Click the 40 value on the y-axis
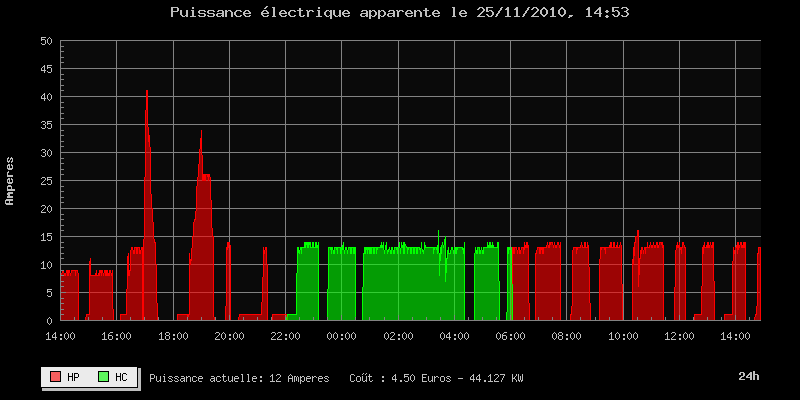The height and width of the screenshot is (400, 800). click(x=46, y=97)
